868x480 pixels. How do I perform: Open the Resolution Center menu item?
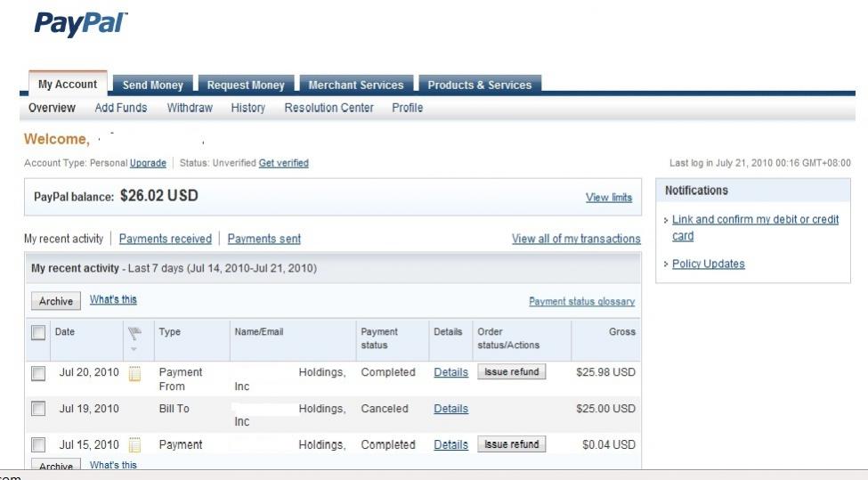pos(329,108)
